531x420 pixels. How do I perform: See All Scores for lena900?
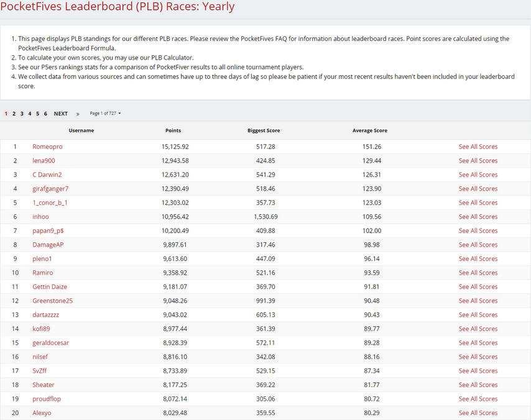pyautogui.click(x=478, y=161)
